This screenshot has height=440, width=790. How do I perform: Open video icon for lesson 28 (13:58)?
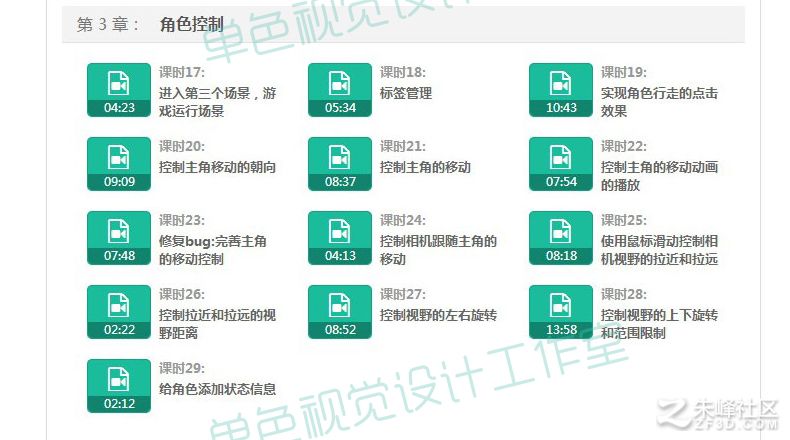click(561, 312)
